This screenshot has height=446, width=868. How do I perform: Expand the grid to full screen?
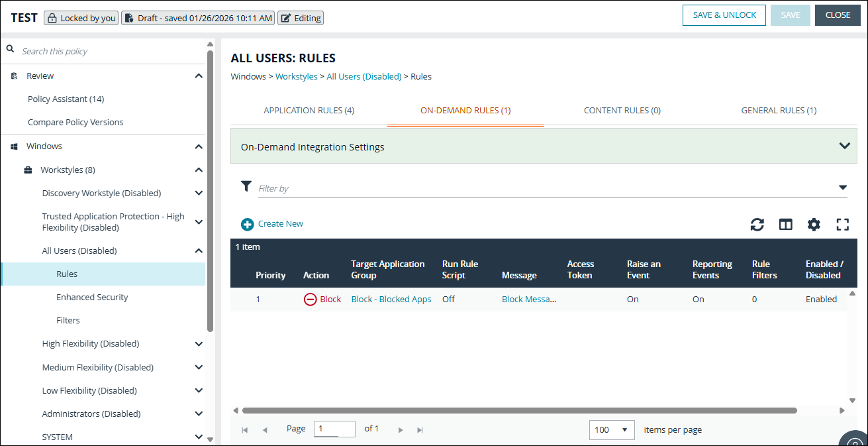tap(842, 225)
